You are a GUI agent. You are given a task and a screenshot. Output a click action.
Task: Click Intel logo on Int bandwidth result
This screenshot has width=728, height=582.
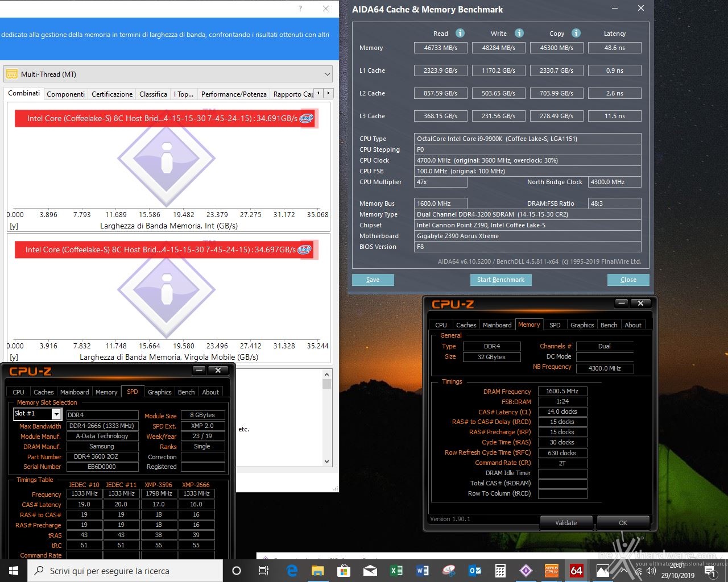pos(307,118)
